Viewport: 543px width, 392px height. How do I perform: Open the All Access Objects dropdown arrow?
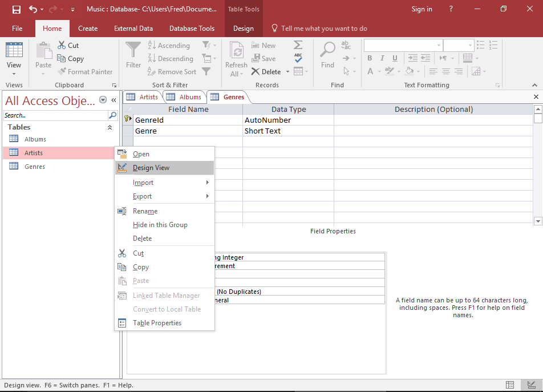[x=103, y=100]
